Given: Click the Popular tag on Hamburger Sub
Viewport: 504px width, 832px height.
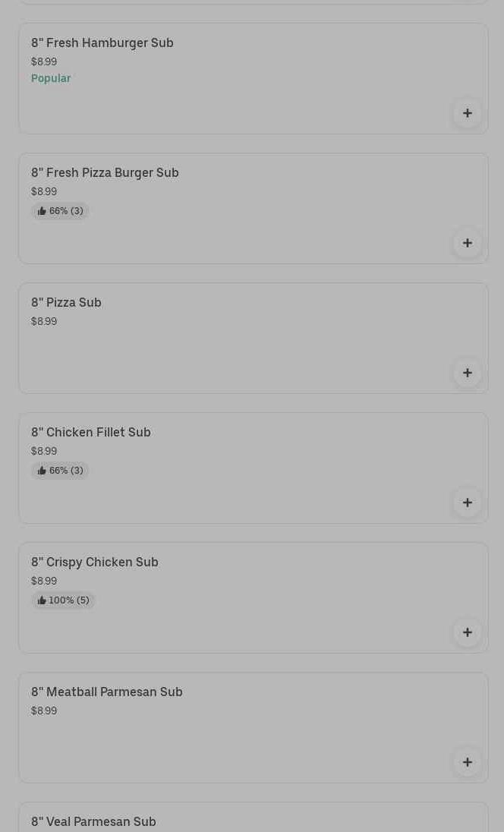Looking at the screenshot, I should (51, 78).
